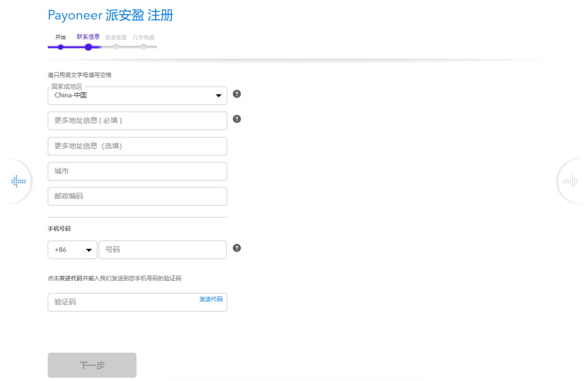Click the current handle on the progress slider
This screenshot has height=381, width=588.
coord(88,47)
